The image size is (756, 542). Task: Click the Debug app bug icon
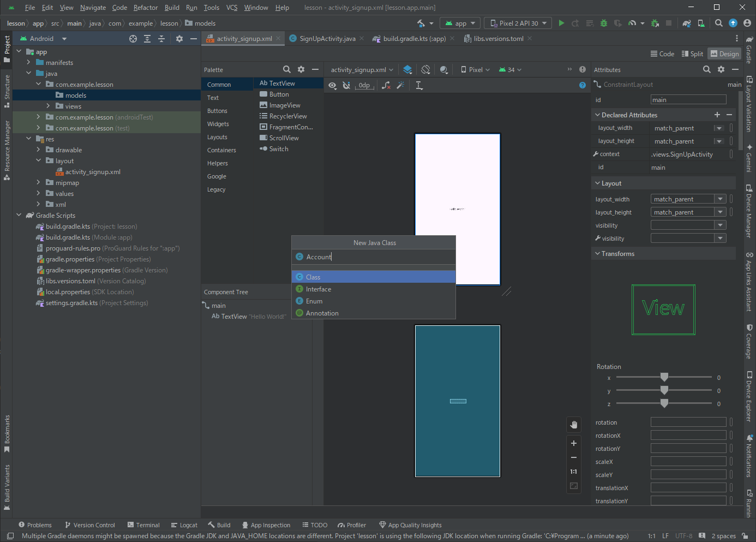tap(604, 23)
